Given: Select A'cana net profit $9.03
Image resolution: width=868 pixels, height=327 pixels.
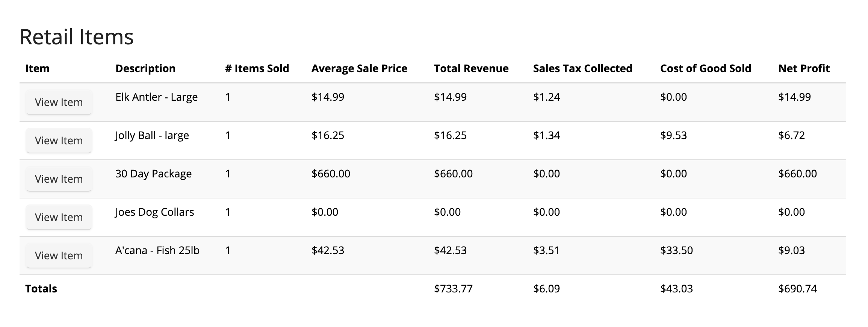Looking at the screenshot, I should 791,251.
